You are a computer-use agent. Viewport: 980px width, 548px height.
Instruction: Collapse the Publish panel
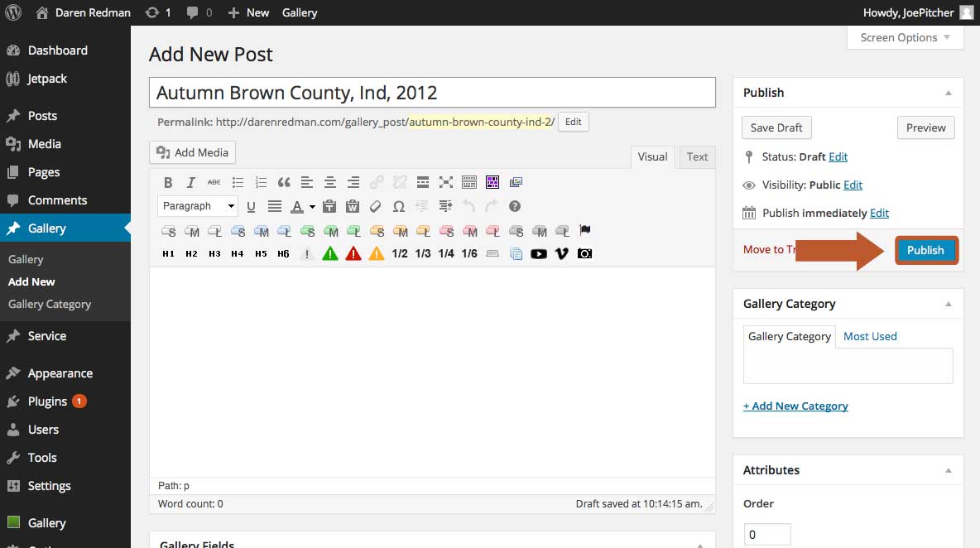[948, 93]
